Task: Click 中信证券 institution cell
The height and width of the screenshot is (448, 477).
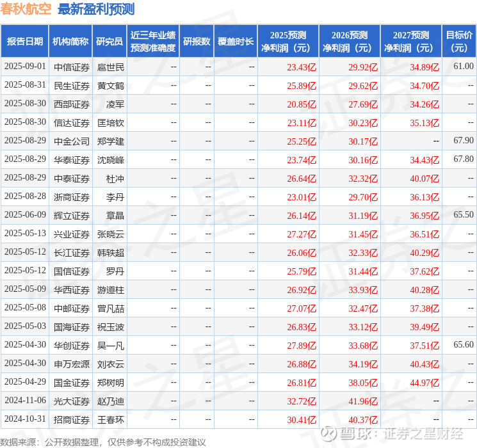Action: pyautogui.click(x=72, y=67)
